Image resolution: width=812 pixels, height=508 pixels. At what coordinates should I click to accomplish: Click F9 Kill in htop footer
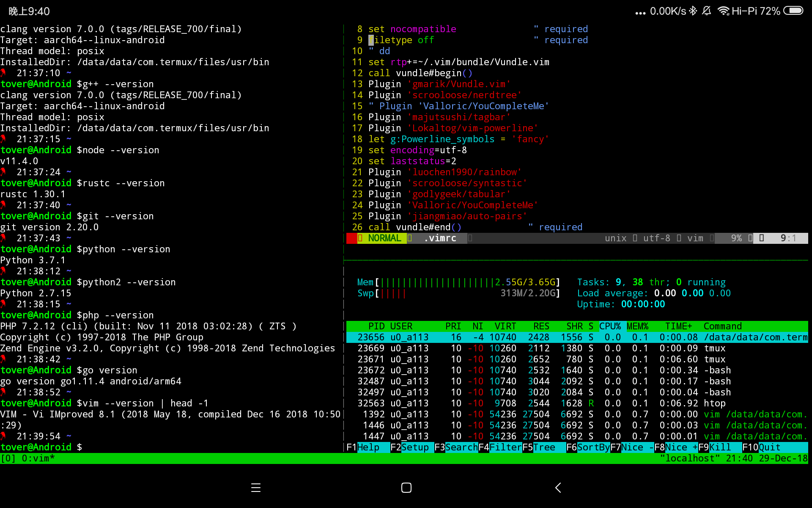[x=720, y=447]
